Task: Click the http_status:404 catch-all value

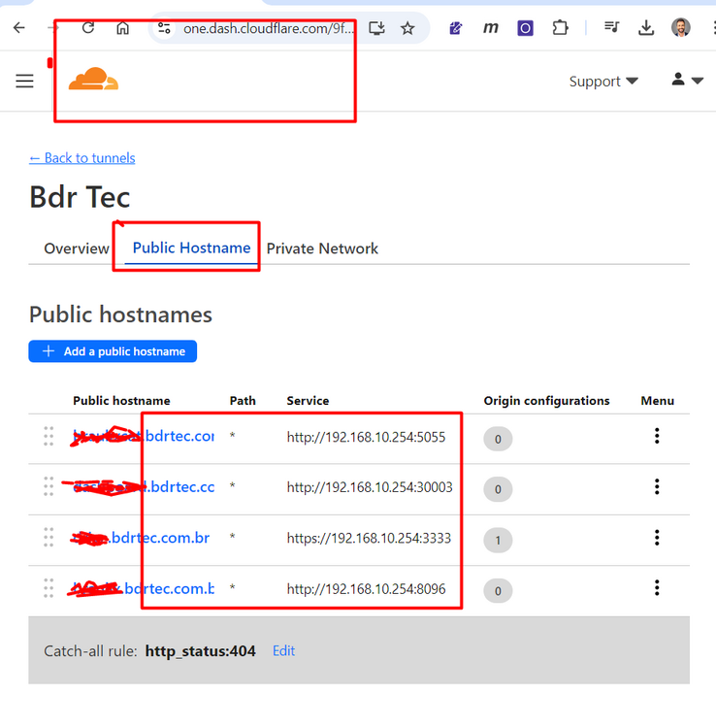Action: 201,651
